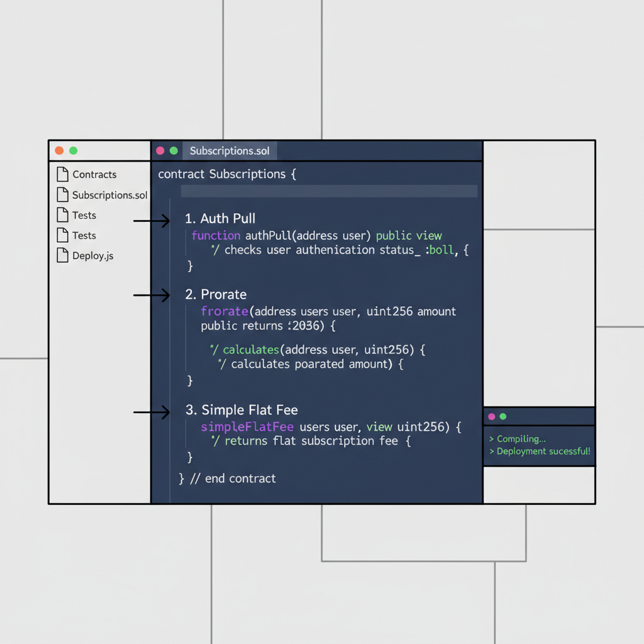Screen dimensions: 644x644
Task: Click the file icon beside the first Tests entry
Action: tap(63, 214)
